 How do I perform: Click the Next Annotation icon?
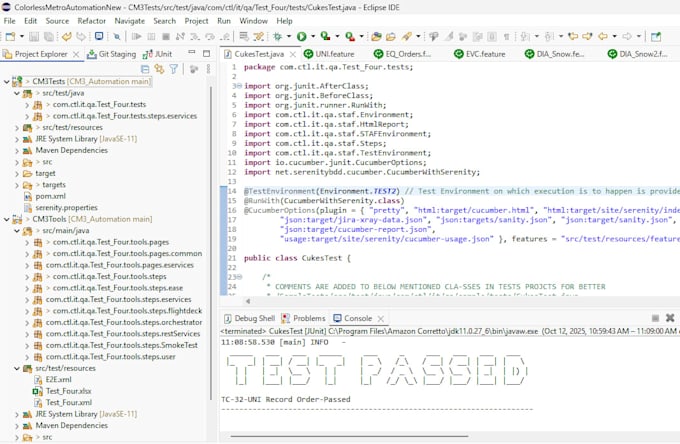(525, 36)
